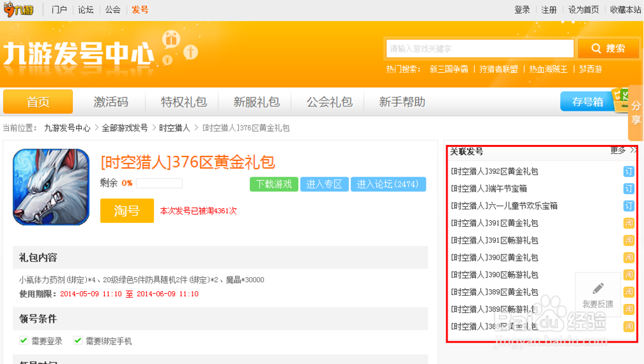This screenshot has width=644, height=364.
Task: Click the game keyword search field
Action: [480, 48]
